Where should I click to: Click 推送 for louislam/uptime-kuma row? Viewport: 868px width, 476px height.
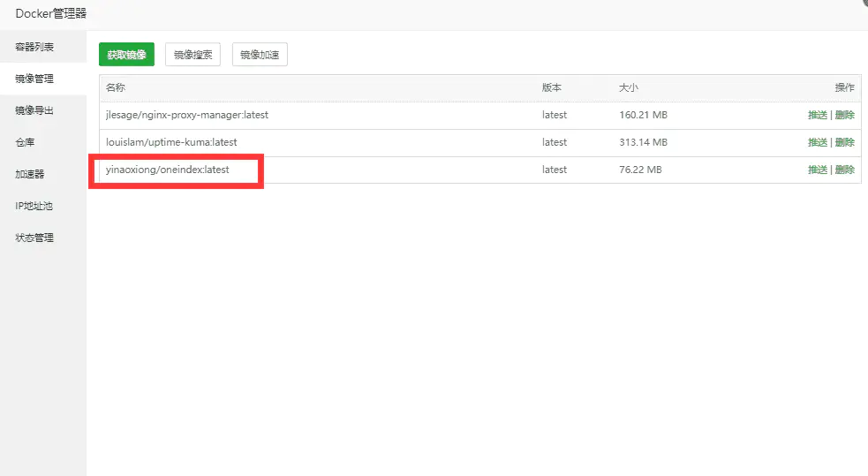(x=818, y=142)
